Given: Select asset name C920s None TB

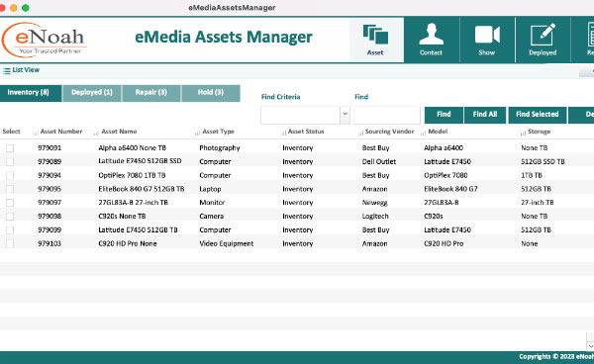Looking at the screenshot, I should click(x=122, y=217).
